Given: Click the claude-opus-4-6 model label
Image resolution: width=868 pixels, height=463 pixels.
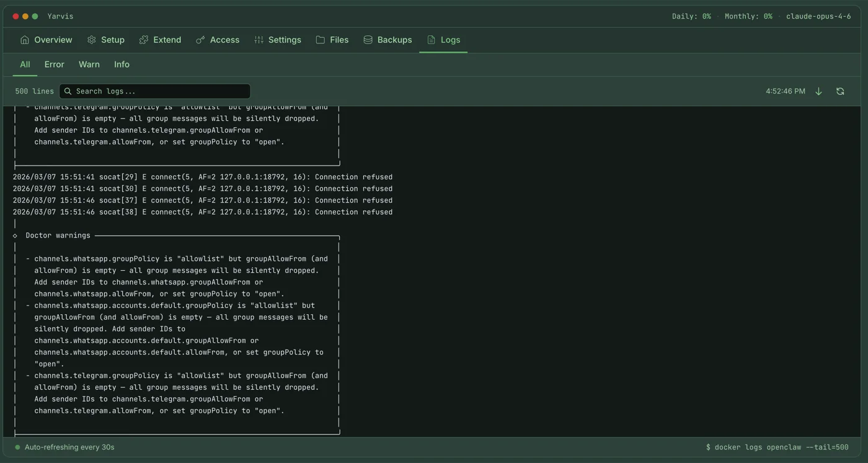Looking at the screenshot, I should pyautogui.click(x=820, y=16).
